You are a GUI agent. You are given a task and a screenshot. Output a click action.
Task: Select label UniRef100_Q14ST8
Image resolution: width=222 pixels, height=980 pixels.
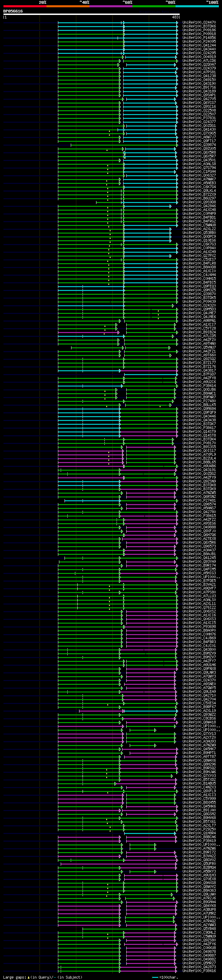tap(199, 435)
